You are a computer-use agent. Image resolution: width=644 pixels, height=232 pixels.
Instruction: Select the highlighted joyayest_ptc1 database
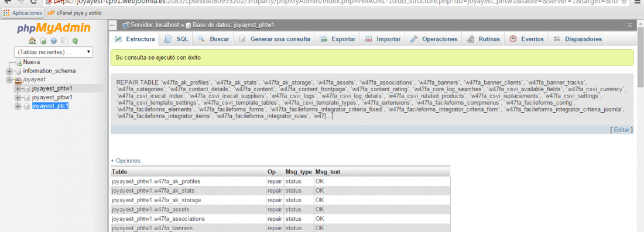(x=50, y=106)
